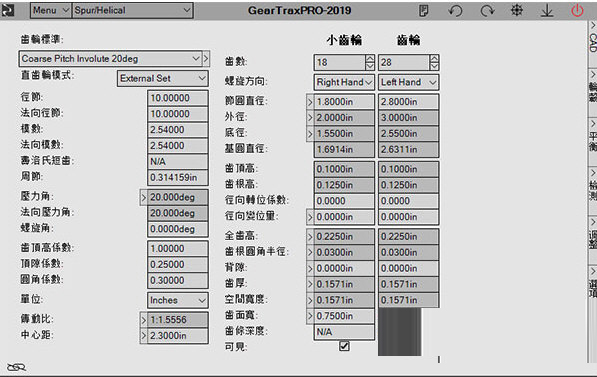The image size is (597, 377).
Task: Click arrow button beside 壓力角 pressure angle
Action: coord(144,197)
